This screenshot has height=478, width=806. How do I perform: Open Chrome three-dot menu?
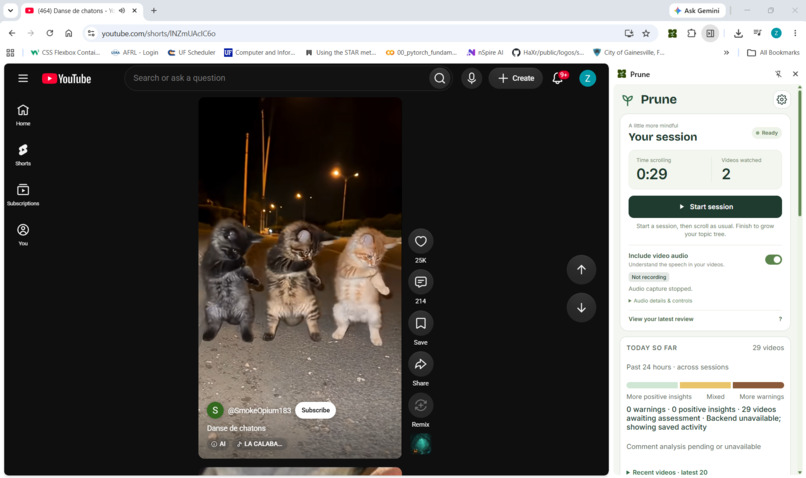tap(795, 33)
